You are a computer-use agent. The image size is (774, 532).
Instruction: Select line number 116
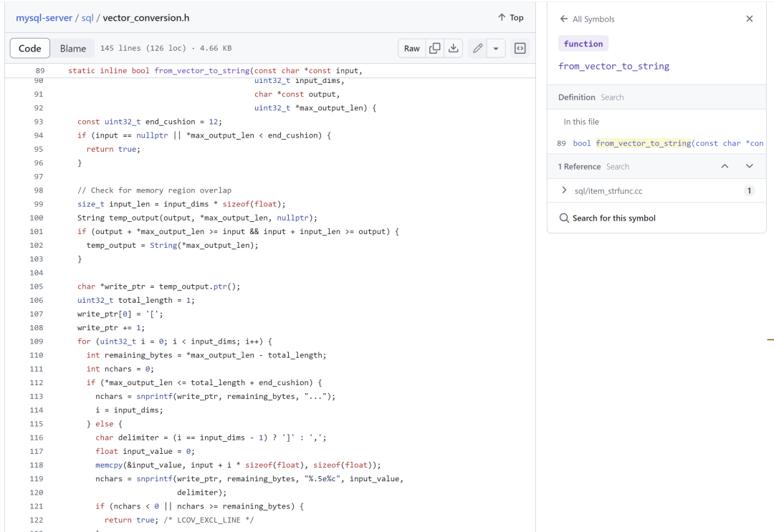37,437
